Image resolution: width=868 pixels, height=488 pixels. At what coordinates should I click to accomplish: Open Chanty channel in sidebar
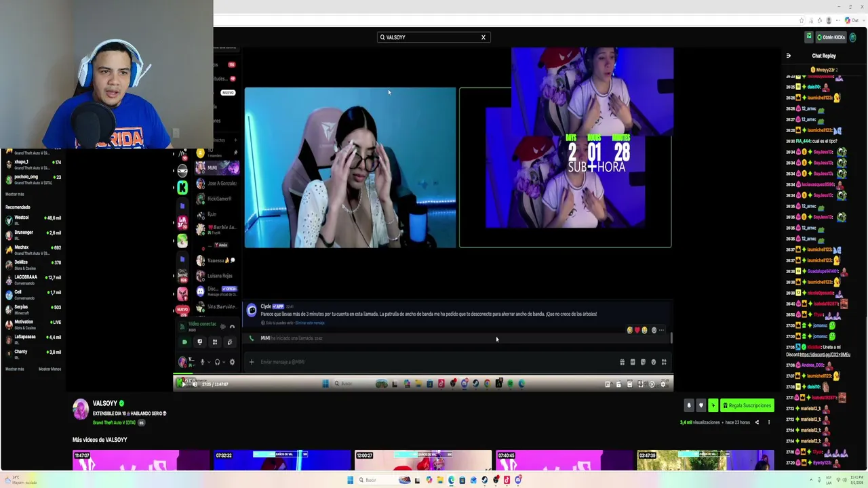pyautogui.click(x=33, y=353)
